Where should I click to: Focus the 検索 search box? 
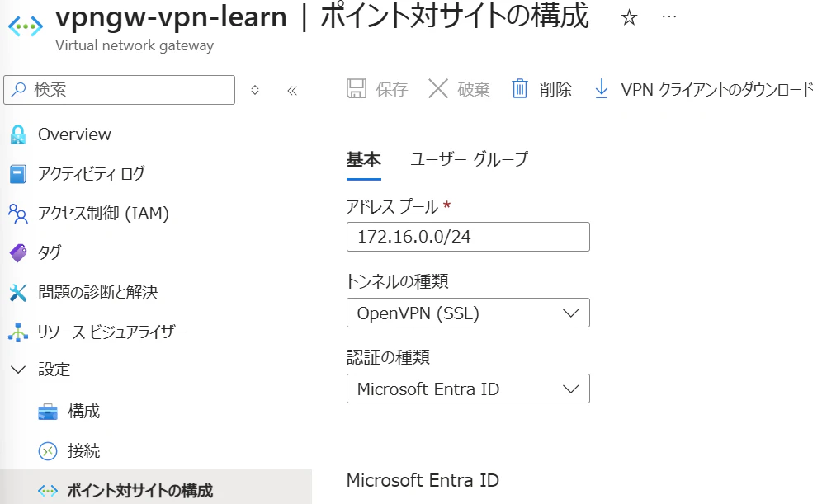coord(119,90)
